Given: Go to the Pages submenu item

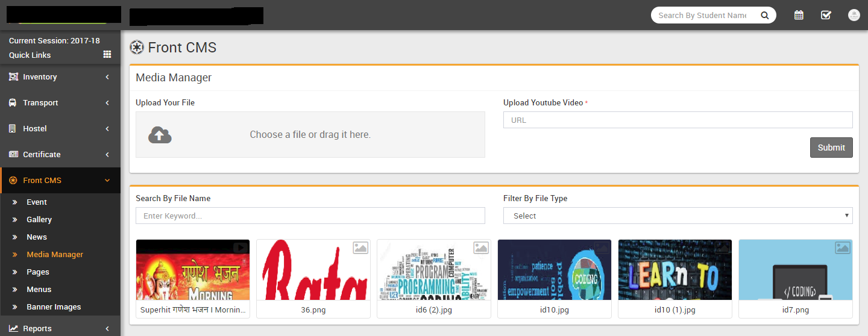Looking at the screenshot, I should (38, 272).
